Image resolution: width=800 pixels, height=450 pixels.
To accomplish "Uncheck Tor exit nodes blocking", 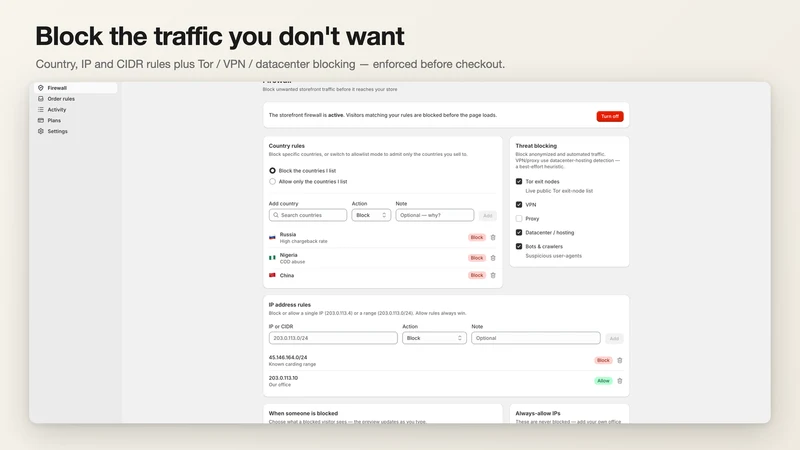I will point(519,181).
